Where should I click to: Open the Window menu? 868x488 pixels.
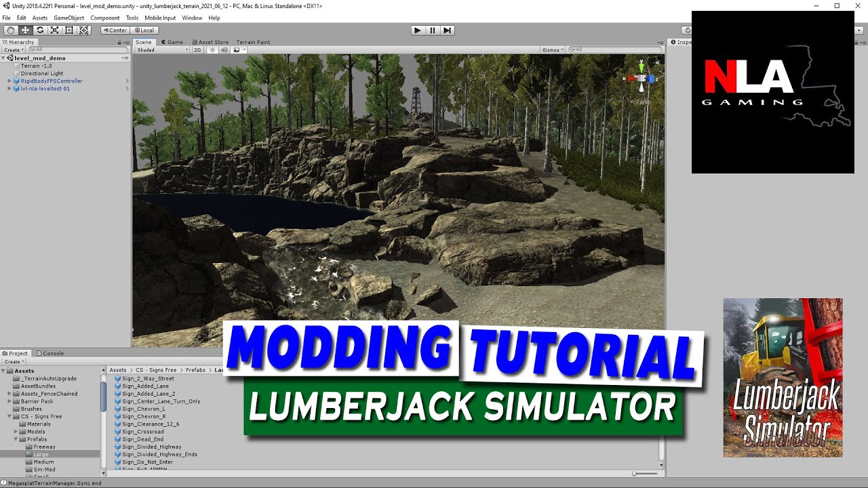(x=192, y=18)
